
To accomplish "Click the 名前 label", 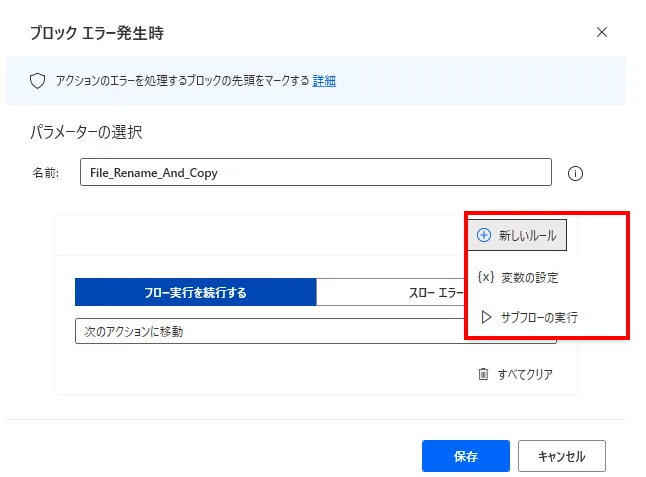I will pos(46,172).
